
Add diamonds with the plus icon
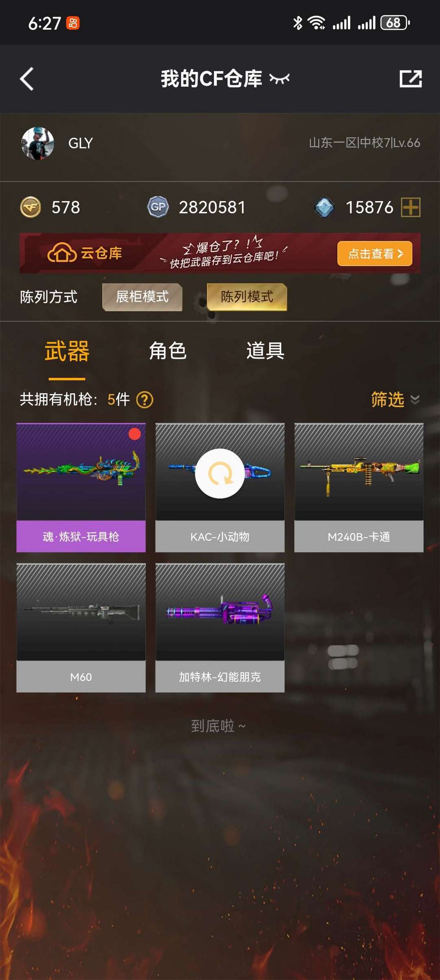coord(411,207)
